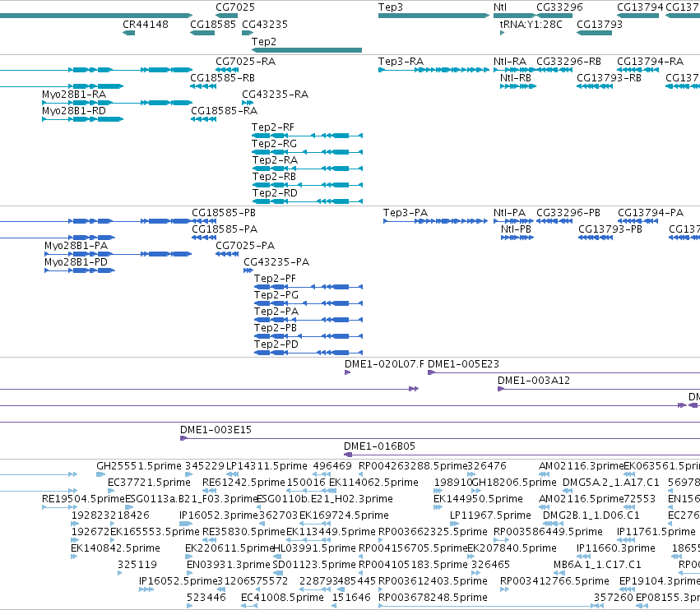The width and height of the screenshot is (700, 610).
Task: Click the CG7025-PA protein label
Action: [245, 246]
